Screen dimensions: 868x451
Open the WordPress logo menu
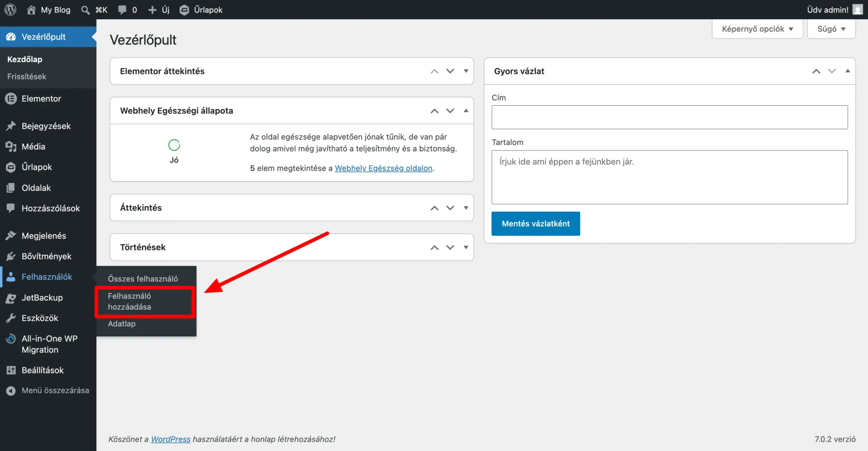pos(10,9)
